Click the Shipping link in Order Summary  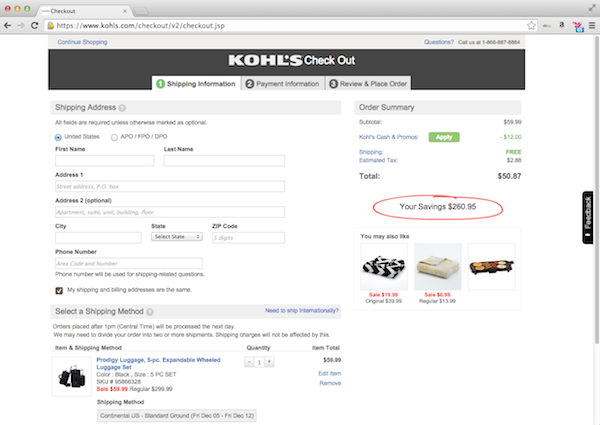click(x=371, y=152)
